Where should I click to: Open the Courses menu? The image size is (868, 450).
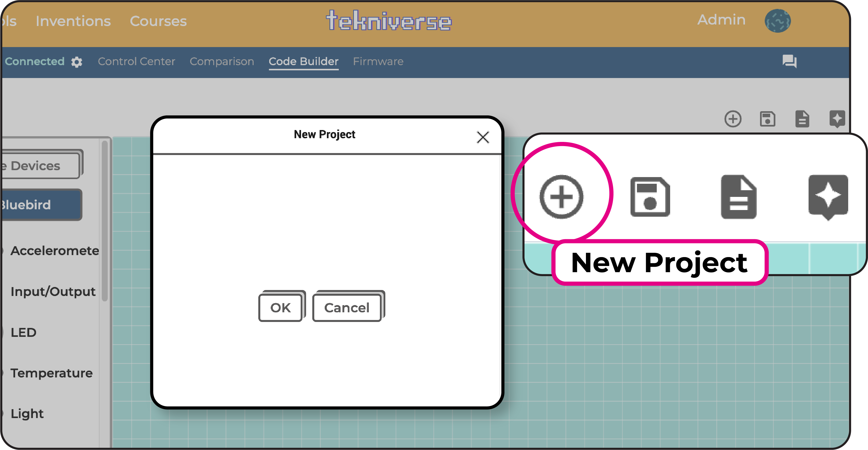158,21
